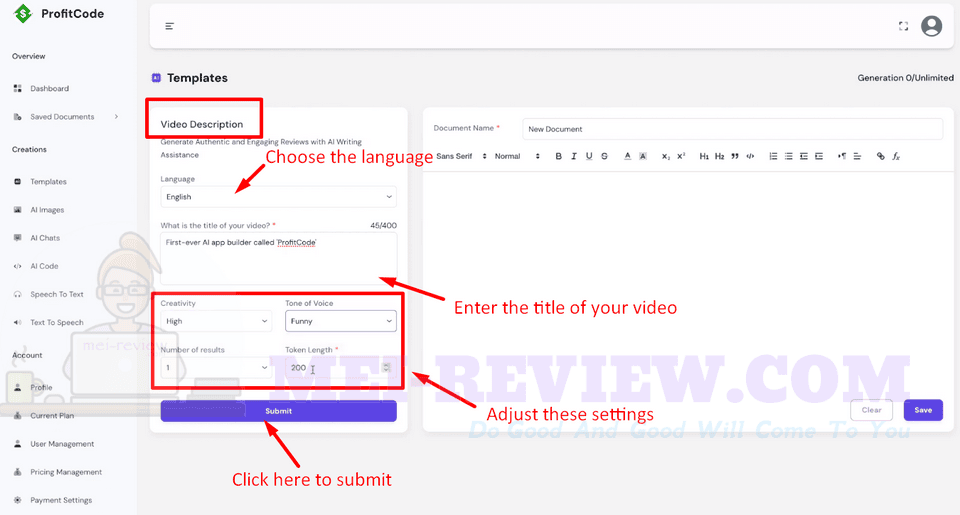
Task: Insert a blockquote
Action: coord(735,156)
